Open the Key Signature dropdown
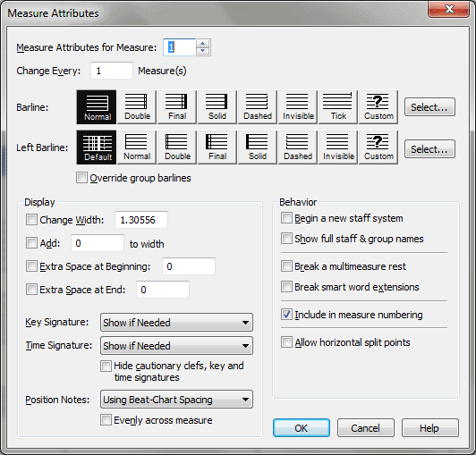Viewport: 476px width, 455px height. [x=176, y=322]
